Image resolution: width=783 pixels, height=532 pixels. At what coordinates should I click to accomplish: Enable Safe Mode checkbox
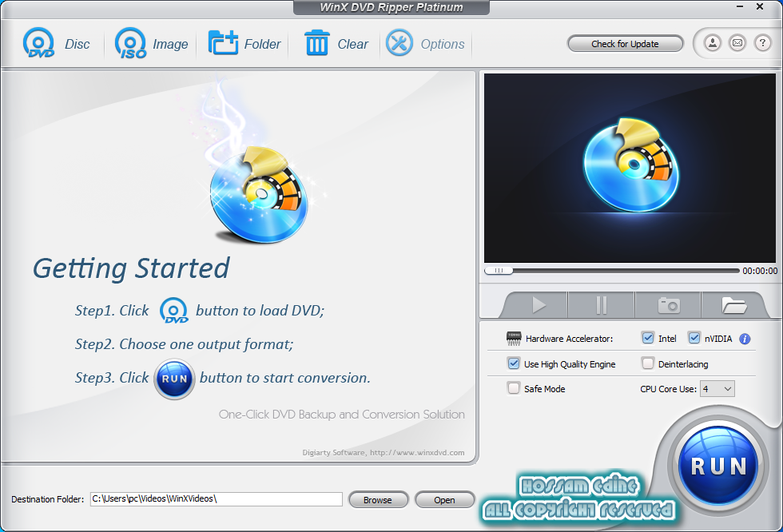[514, 387]
